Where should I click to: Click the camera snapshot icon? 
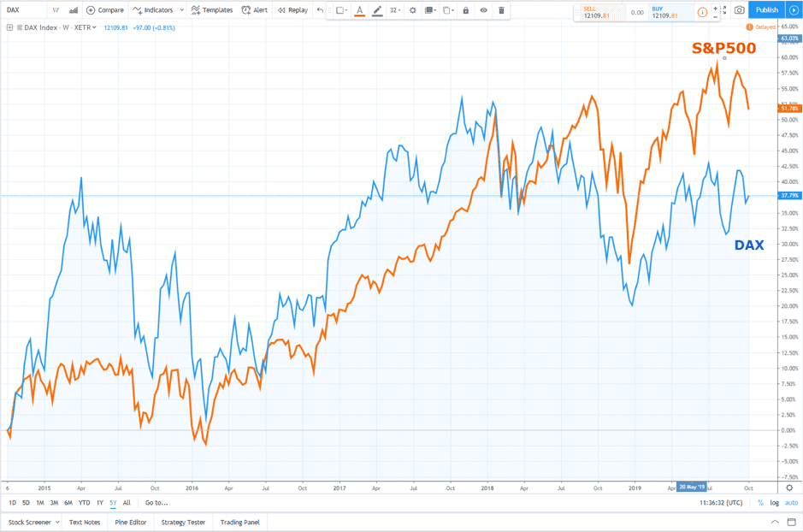[739, 10]
